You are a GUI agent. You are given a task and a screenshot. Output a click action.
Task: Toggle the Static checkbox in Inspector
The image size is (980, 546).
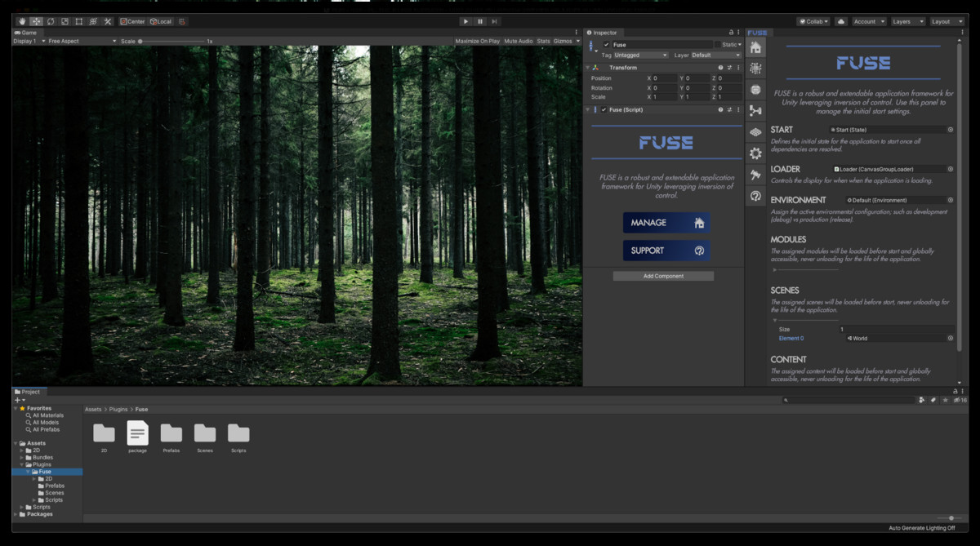click(x=719, y=45)
